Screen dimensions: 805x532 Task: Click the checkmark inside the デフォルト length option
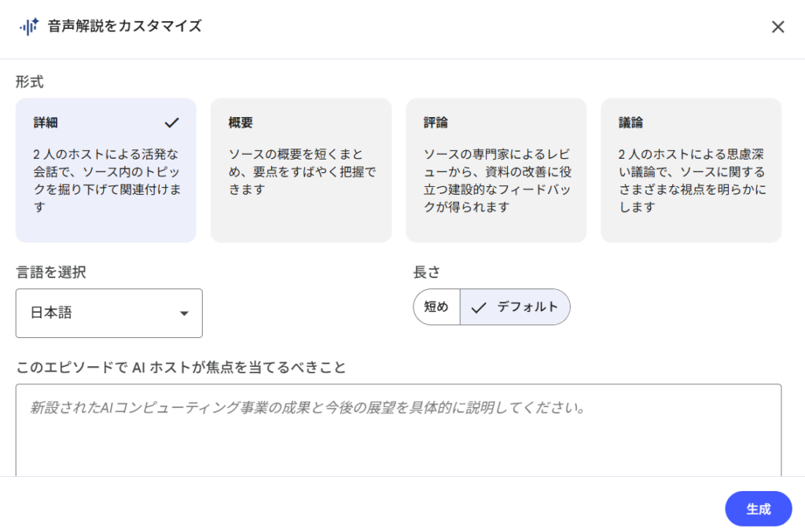(479, 307)
